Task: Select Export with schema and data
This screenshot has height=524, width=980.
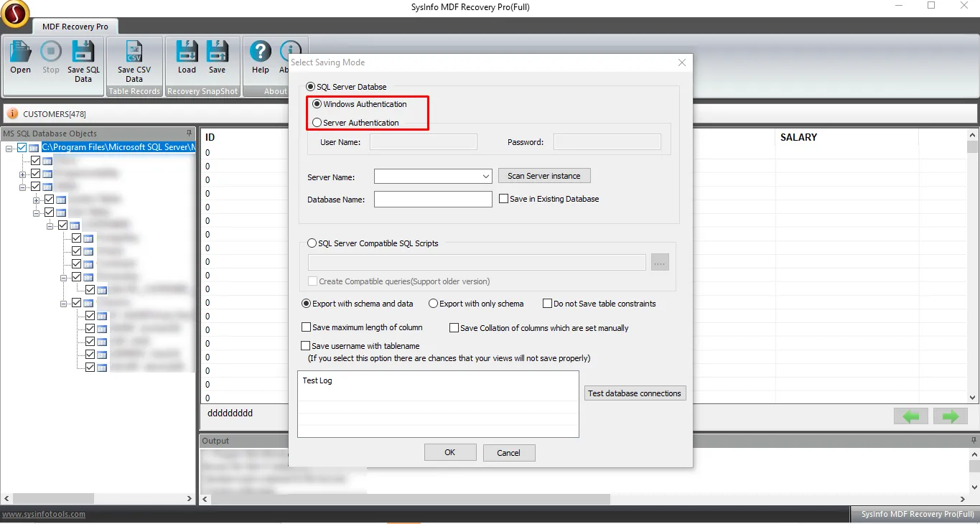Action: click(x=306, y=304)
